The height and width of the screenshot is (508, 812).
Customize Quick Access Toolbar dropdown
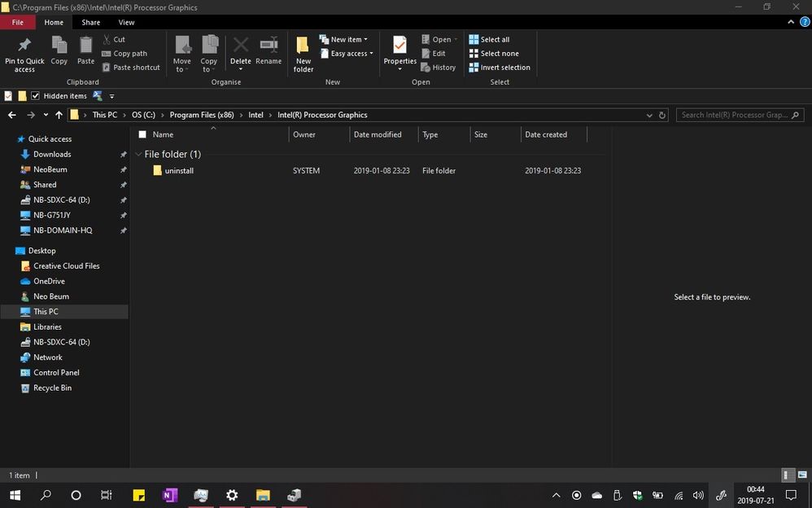pos(111,96)
